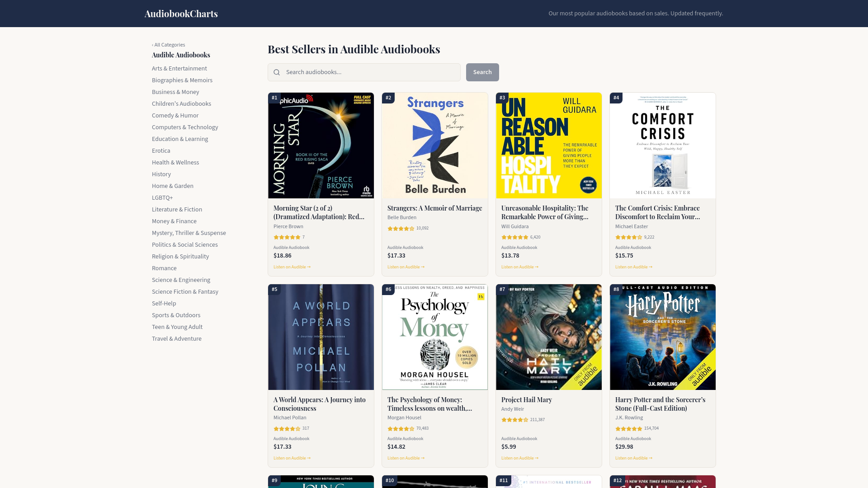868x488 pixels.
Task: Open Politics & Social Sciences category
Action: (185, 244)
